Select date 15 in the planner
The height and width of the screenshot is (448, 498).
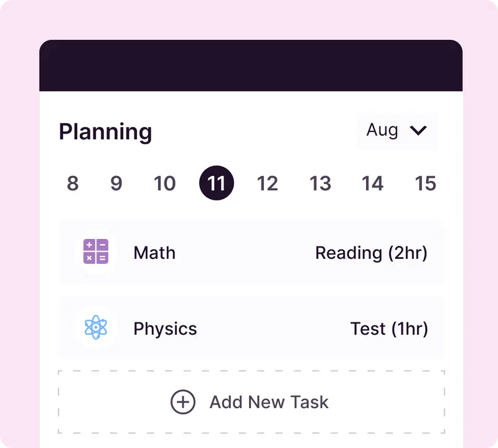tap(426, 184)
